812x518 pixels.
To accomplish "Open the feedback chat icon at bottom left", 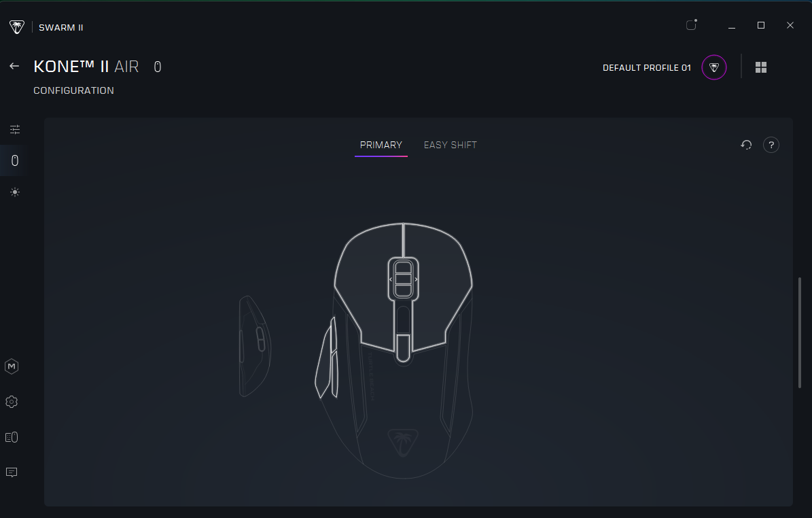I will 12,472.
